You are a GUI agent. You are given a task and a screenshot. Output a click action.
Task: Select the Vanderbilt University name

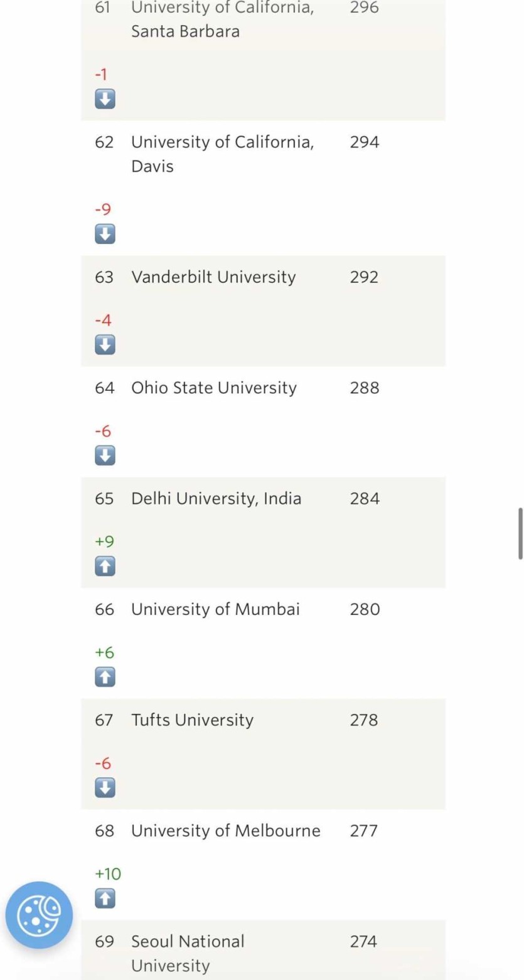click(x=213, y=277)
